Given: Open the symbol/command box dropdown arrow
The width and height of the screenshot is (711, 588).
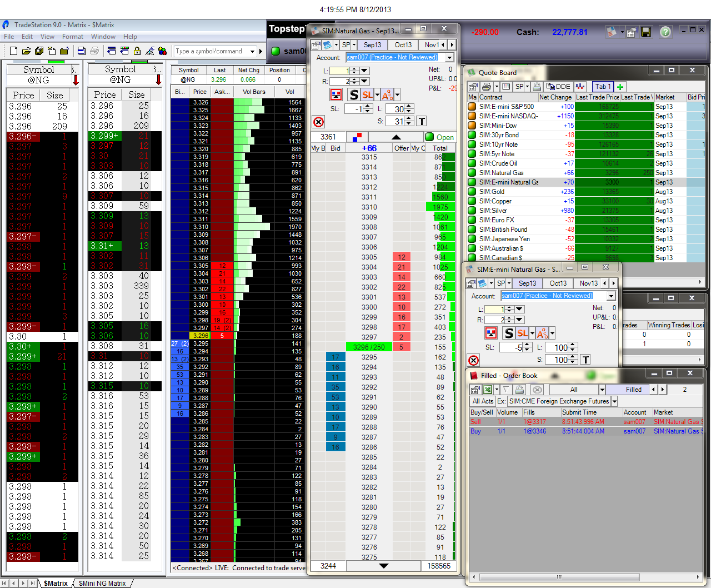Looking at the screenshot, I should point(253,51).
